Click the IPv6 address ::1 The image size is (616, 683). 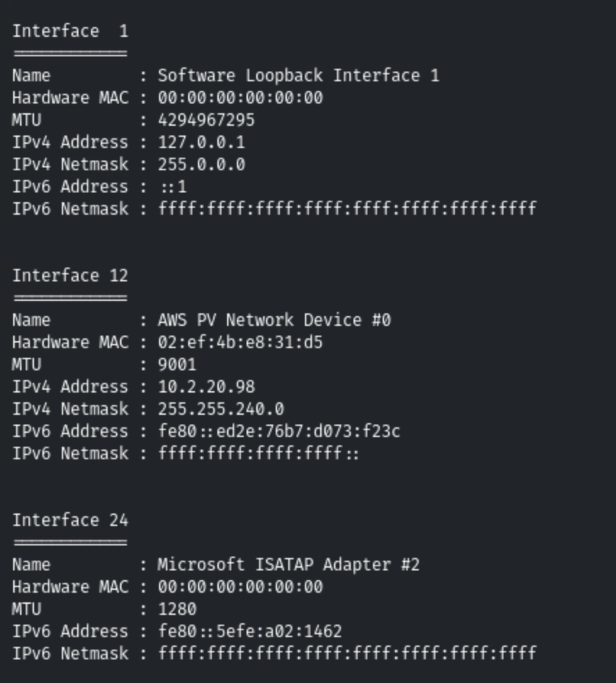(172, 187)
